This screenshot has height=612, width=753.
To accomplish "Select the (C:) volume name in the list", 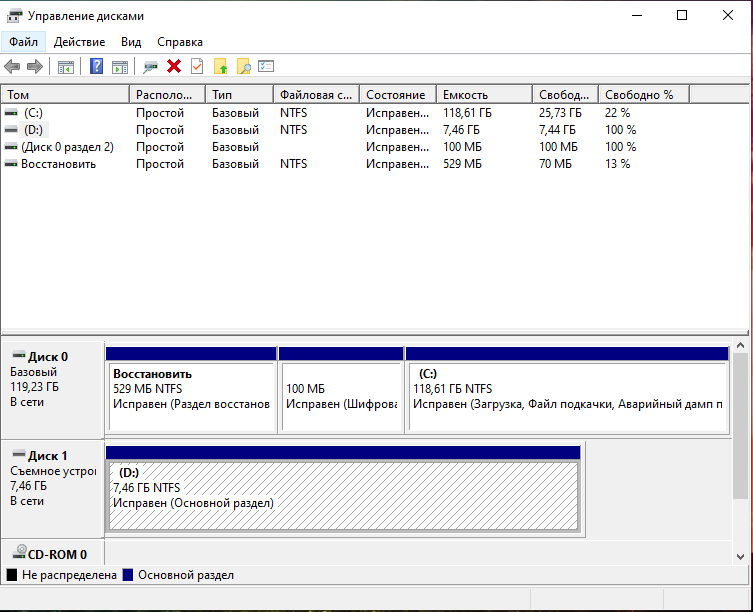I will point(33,113).
